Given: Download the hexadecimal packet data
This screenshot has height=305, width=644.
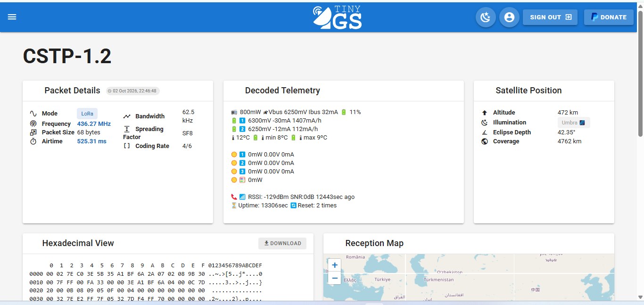Looking at the screenshot, I should point(282,243).
